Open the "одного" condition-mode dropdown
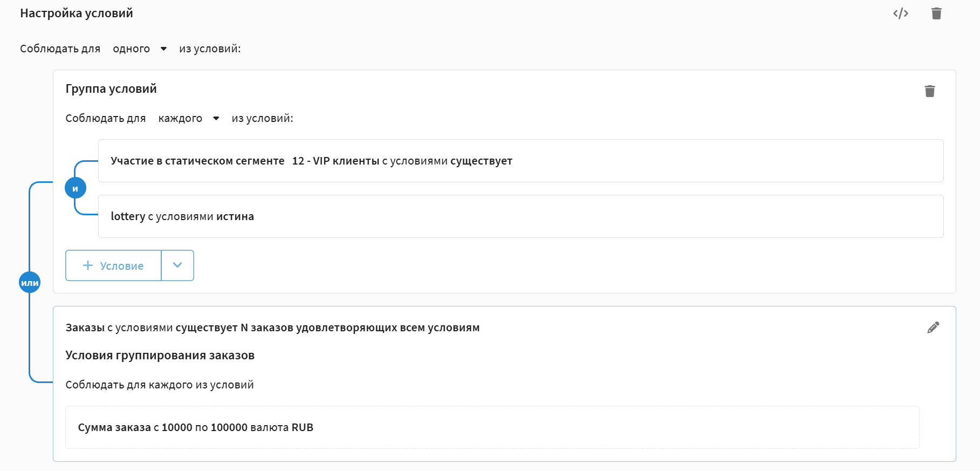The width and height of the screenshot is (980, 471). tap(140, 49)
